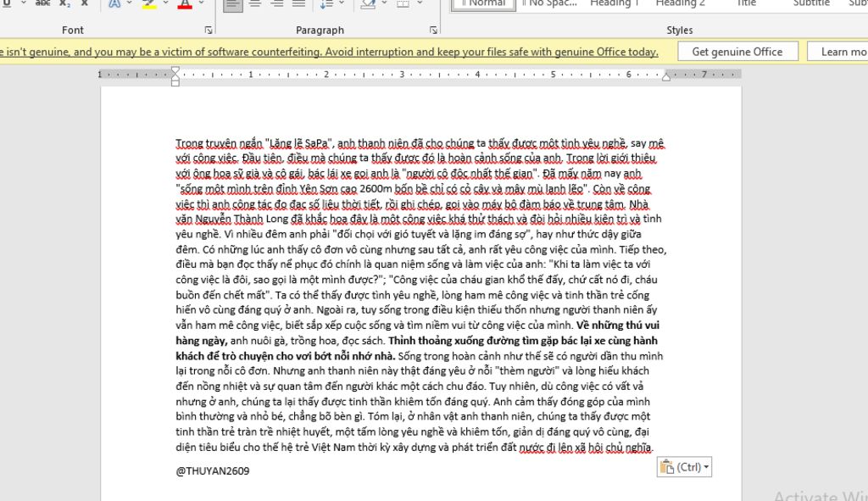The height and width of the screenshot is (501, 868).
Task: Toggle Align Left paragraph alignment
Action: click(233, 4)
